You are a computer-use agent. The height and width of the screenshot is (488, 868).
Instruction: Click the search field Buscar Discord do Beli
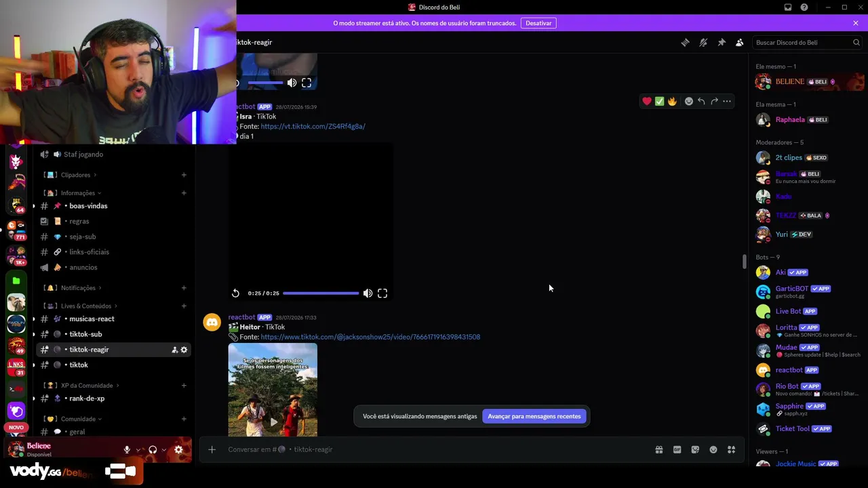pyautogui.click(x=808, y=43)
